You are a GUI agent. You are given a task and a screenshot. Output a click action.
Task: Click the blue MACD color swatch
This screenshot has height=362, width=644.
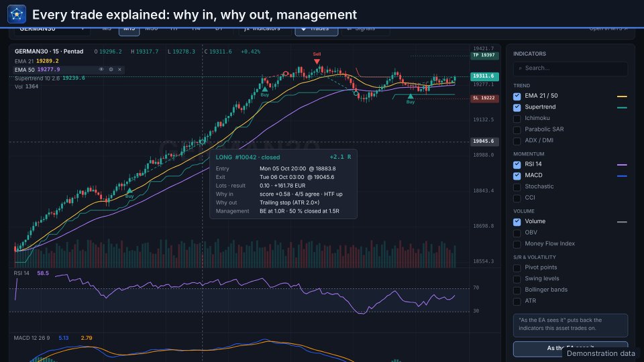[622, 176]
